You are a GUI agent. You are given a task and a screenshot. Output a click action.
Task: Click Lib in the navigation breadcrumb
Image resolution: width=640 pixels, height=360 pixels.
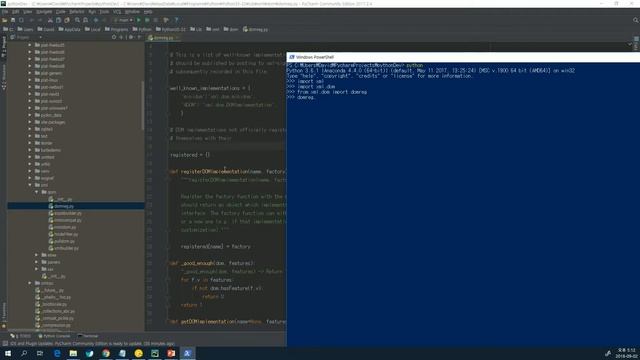pos(196,29)
